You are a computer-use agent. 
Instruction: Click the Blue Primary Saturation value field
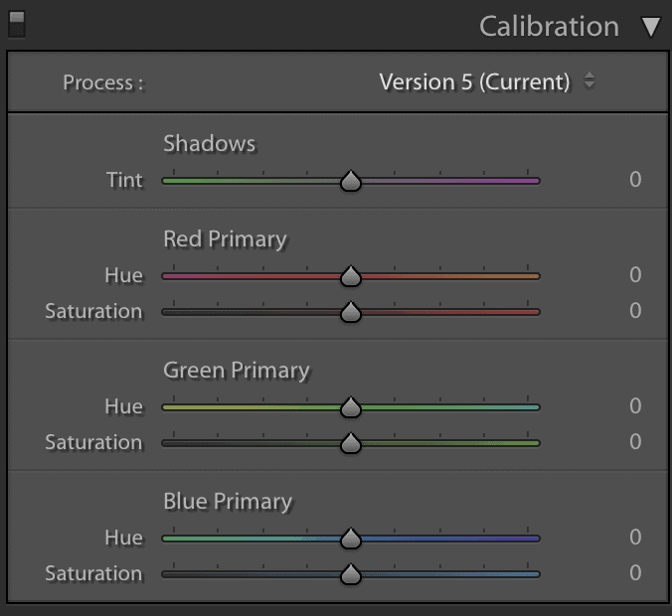[x=635, y=573]
